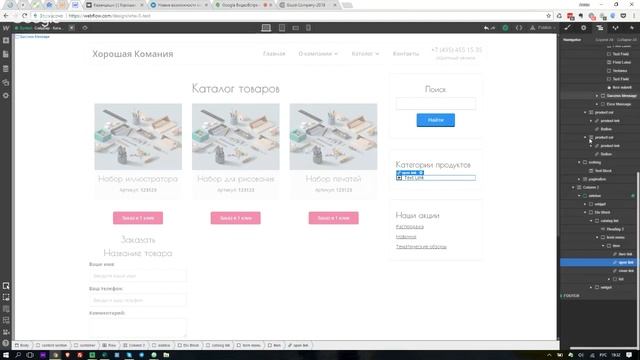
Task: Collapse the Column 2 tree node
Action: (573, 187)
